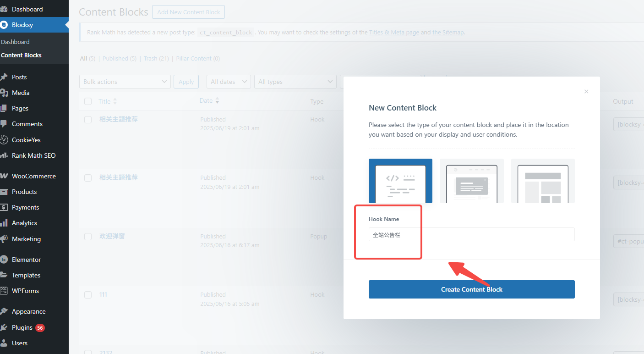Open the All types dropdown
The image size is (644, 354).
pyautogui.click(x=295, y=81)
